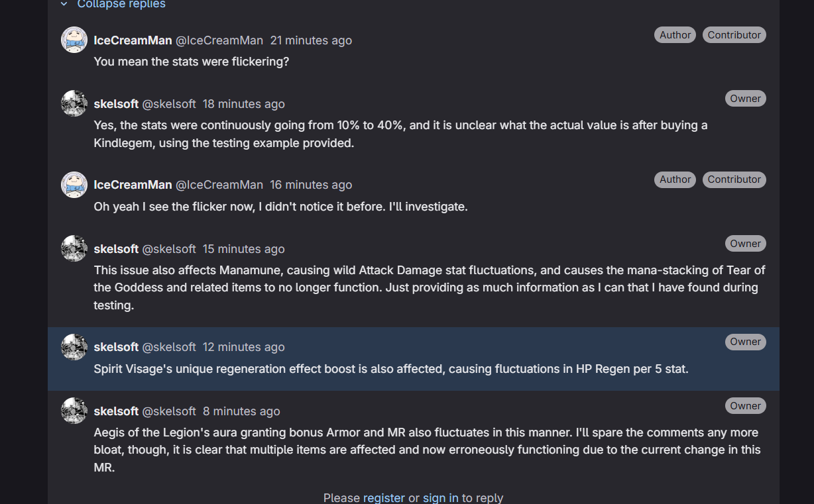The image size is (814, 504).
Task: Click IceCreamMan's avatar on the 16-minutes-ago reply
Action: pyautogui.click(x=74, y=184)
